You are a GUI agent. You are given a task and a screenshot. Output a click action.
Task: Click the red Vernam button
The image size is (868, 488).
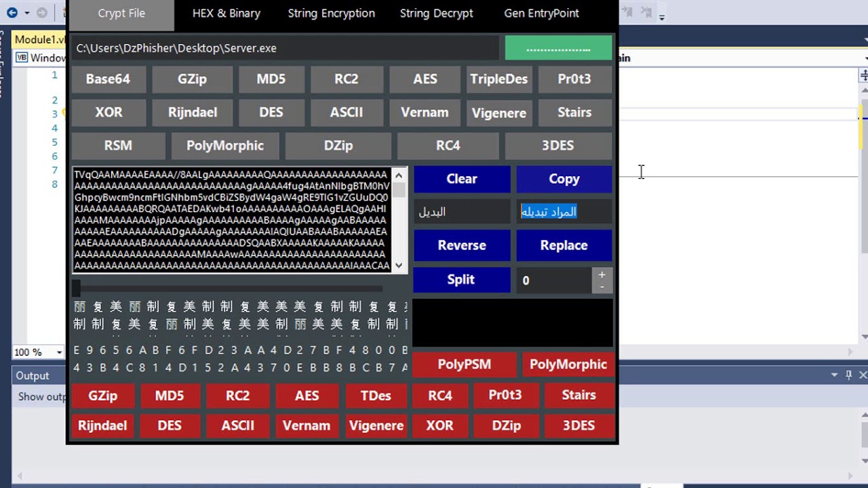click(x=307, y=426)
